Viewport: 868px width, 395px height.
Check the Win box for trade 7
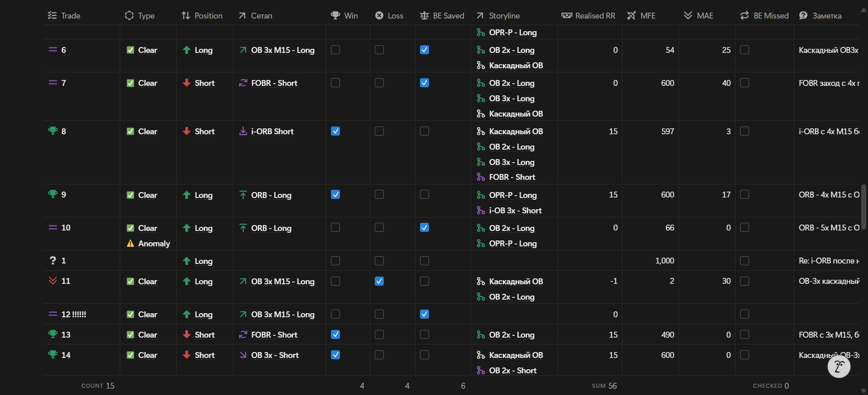point(335,83)
